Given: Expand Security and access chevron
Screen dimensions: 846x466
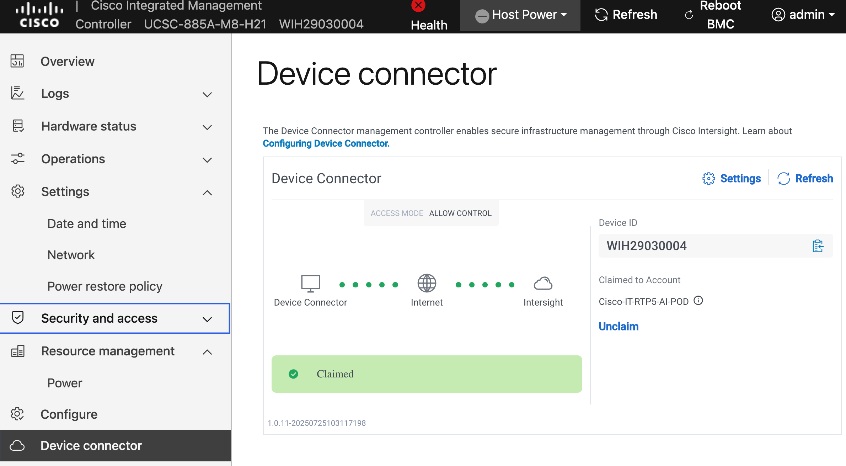Looking at the screenshot, I should 207,319.
